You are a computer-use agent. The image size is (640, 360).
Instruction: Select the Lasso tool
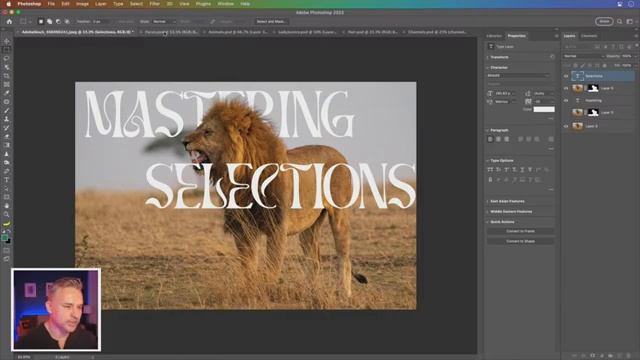pos(7,58)
